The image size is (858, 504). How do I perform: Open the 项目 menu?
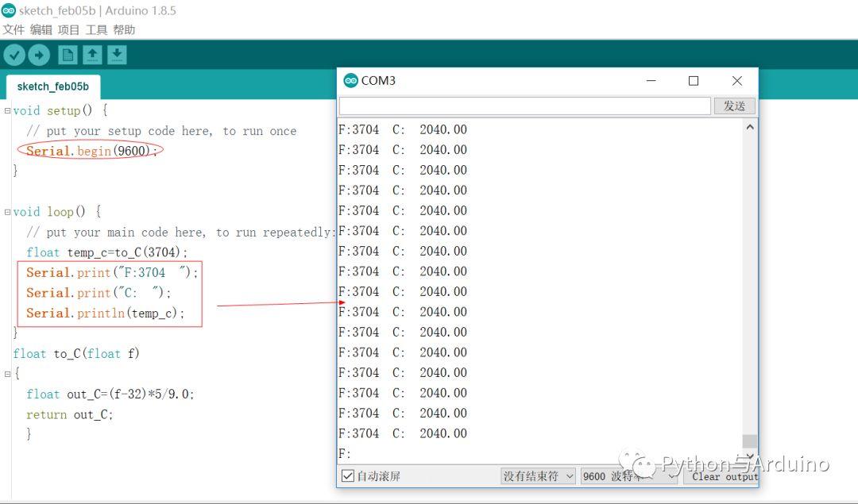[x=69, y=29]
